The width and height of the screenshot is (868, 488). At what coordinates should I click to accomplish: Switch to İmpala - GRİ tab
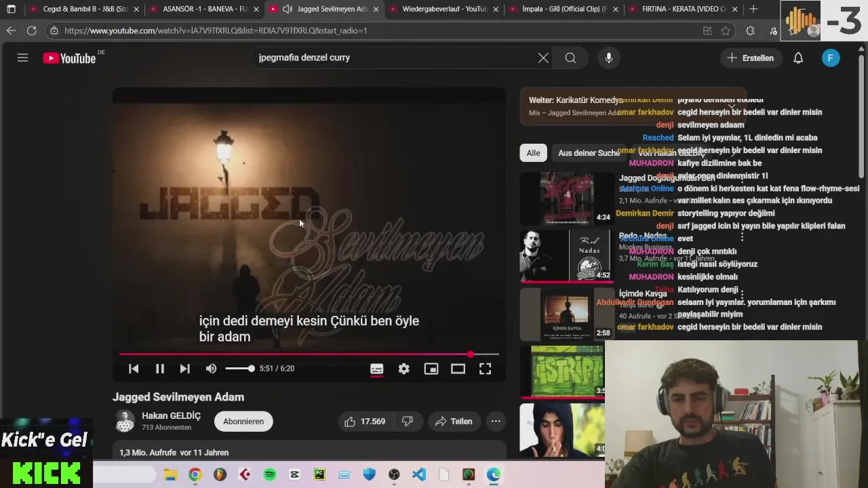click(x=564, y=9)
